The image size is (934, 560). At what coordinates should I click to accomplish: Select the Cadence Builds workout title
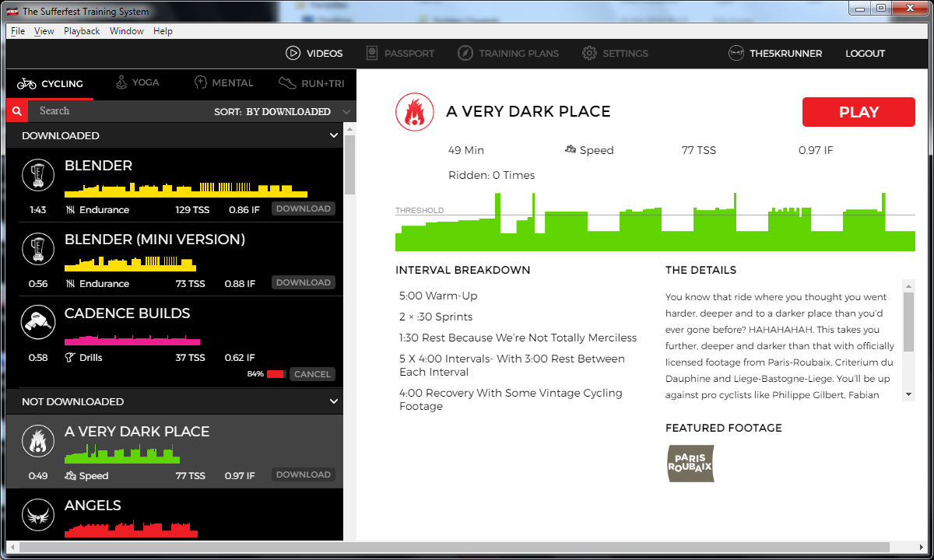click(x=127, y=313)
